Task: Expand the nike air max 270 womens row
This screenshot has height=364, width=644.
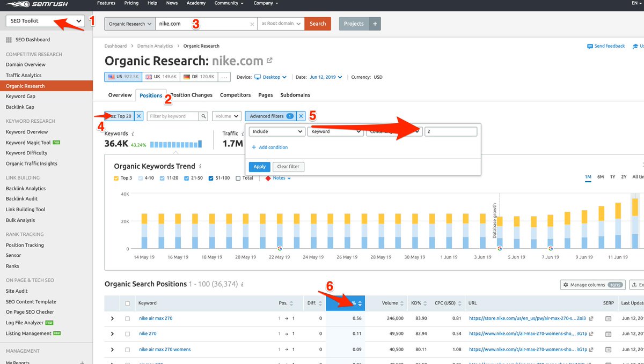Action: tap(112, 350)
